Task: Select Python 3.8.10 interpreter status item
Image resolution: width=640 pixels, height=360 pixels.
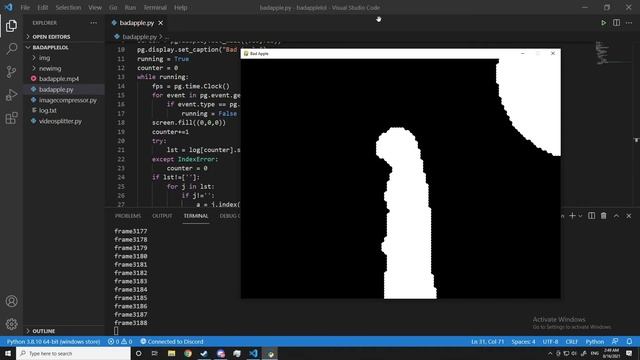Action: coord(53,341)
